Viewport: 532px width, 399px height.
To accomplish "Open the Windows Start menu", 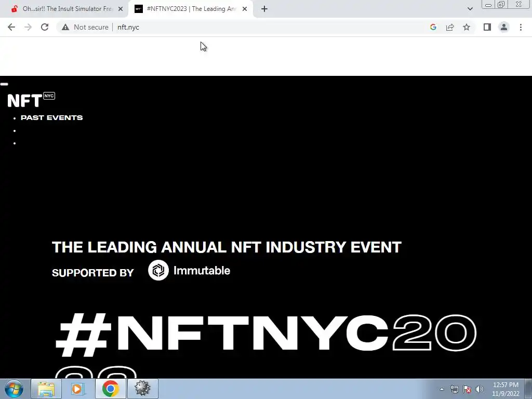I will tap(14, 389).
